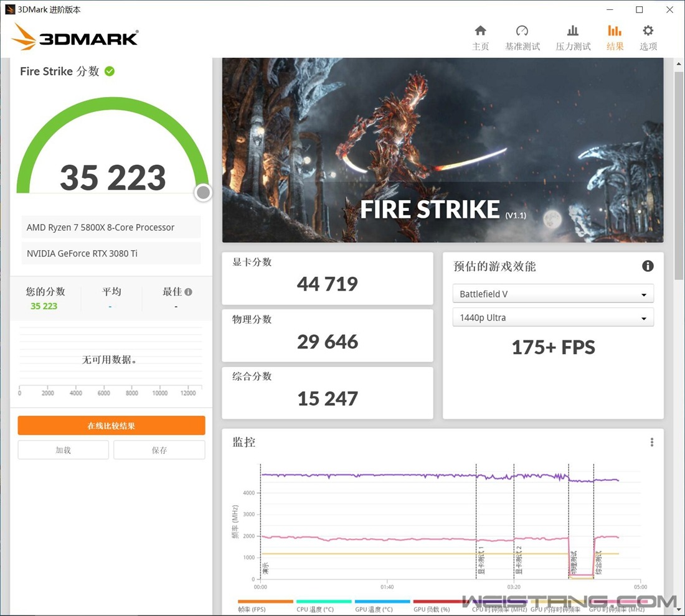Click the 保存 save button

pyautogui.click(x=159, y=450)
